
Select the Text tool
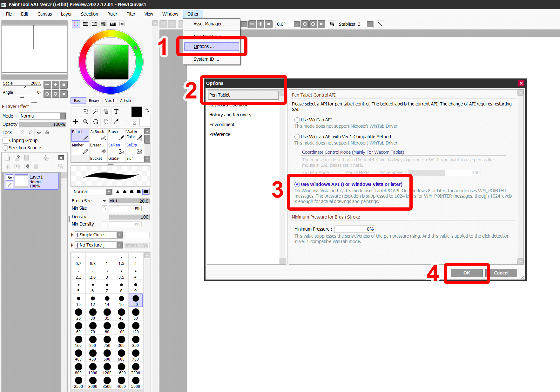116,112
